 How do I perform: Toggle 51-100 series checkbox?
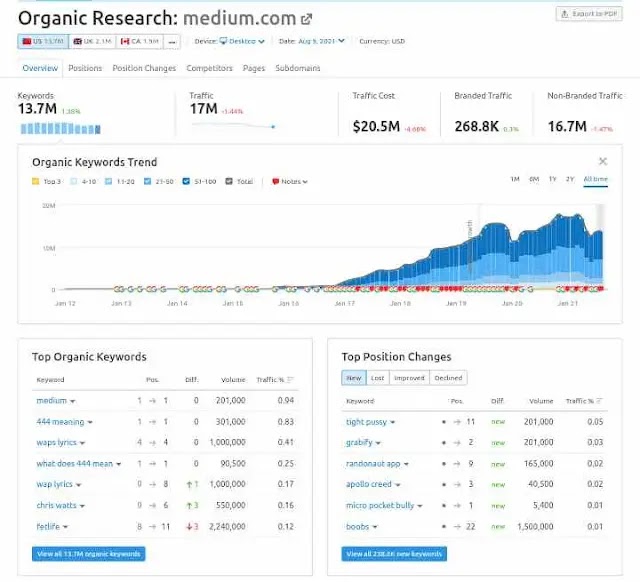pos(186,181)
